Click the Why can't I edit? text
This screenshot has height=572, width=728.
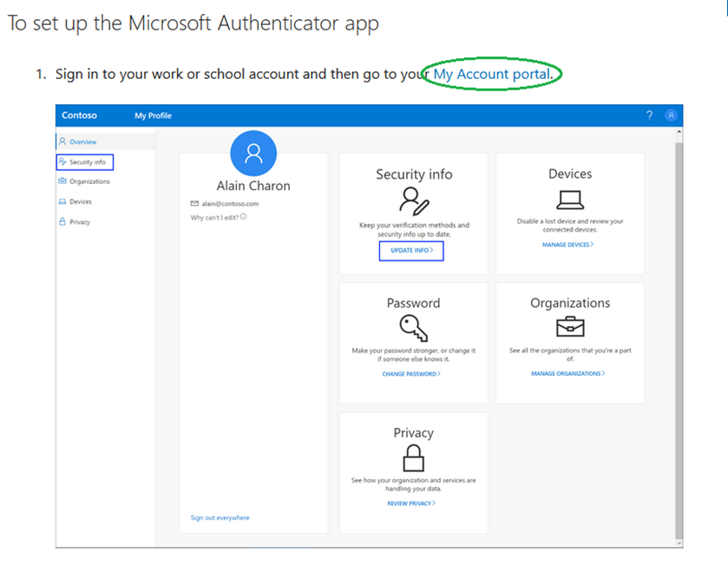(x=214, y=217)
